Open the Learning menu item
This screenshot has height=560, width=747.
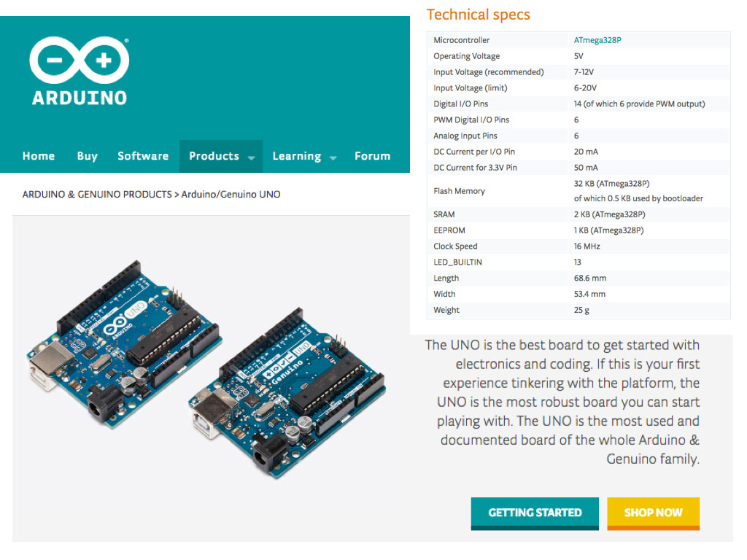[297, 156]
